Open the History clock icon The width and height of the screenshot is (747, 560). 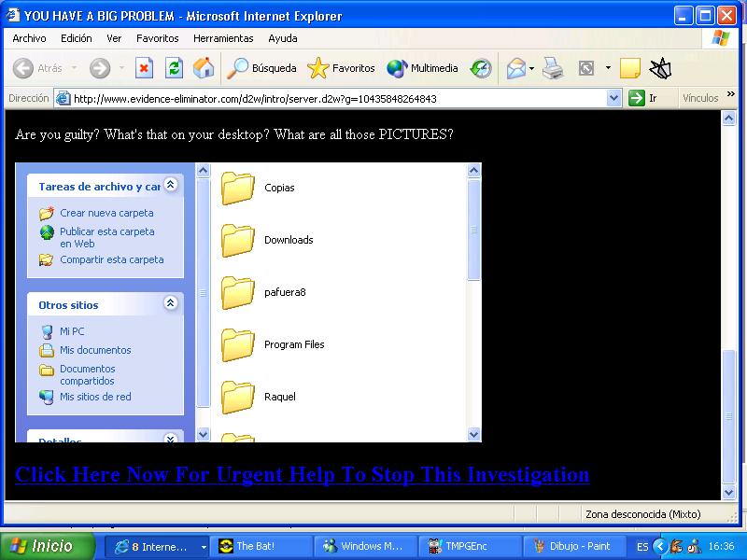tap(481, 68)
